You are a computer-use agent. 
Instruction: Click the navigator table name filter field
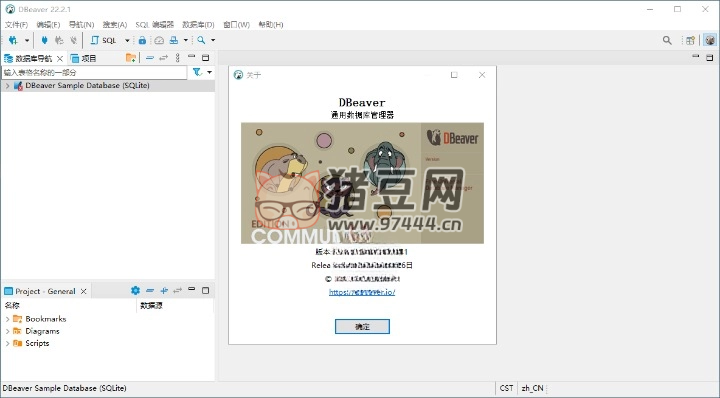point(94,73)
